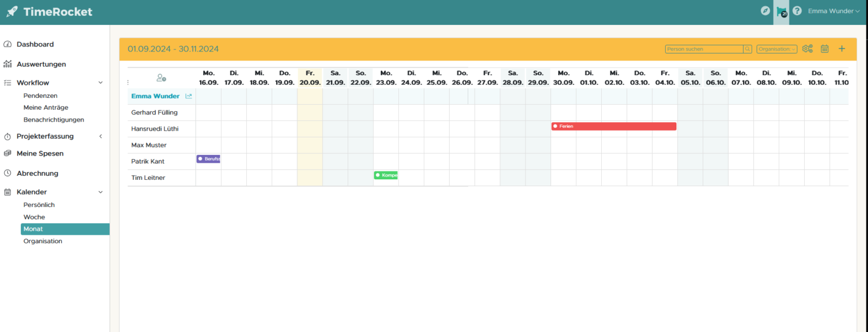This screenshot has width=868, height=332.
Task: Collapse the Workflow sidebar section
Action: click(x=101, y=83)
